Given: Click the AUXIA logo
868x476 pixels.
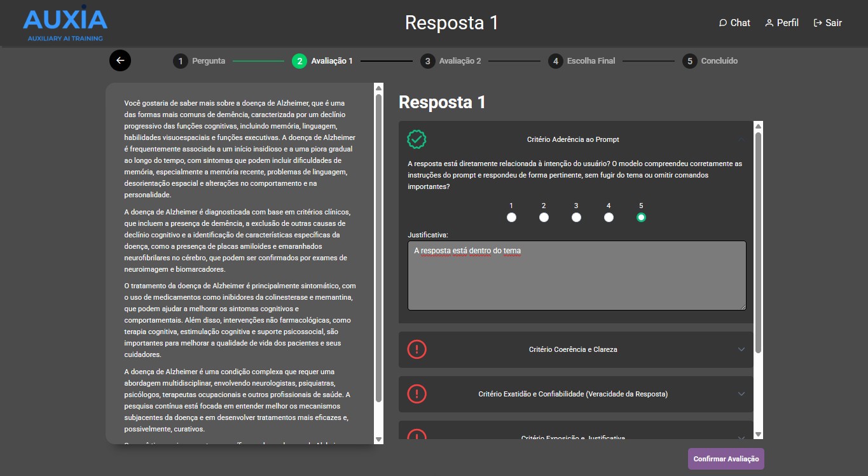Looking at the screenshot, I should click(65, 24).
